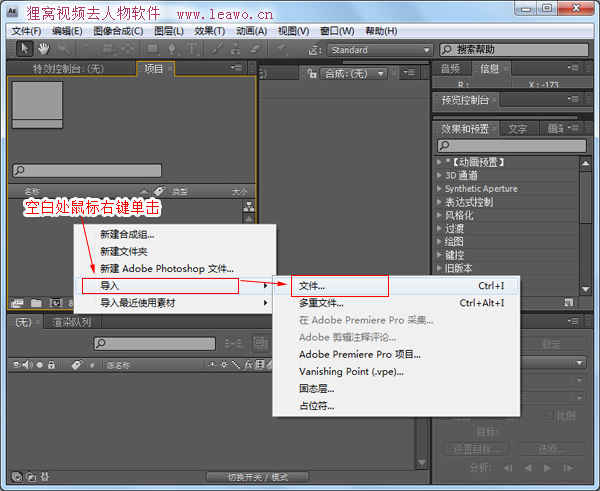The height and width of the screenshot is (491, 600).
Task: Toggle the solo dot column switch
Action: pyautogui.click(x=40, y=365)
